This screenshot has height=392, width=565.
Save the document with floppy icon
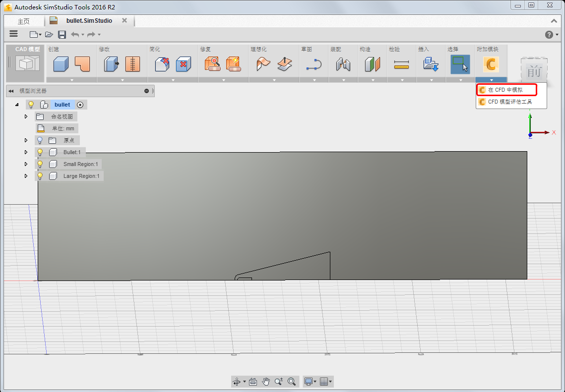[62, 35]
